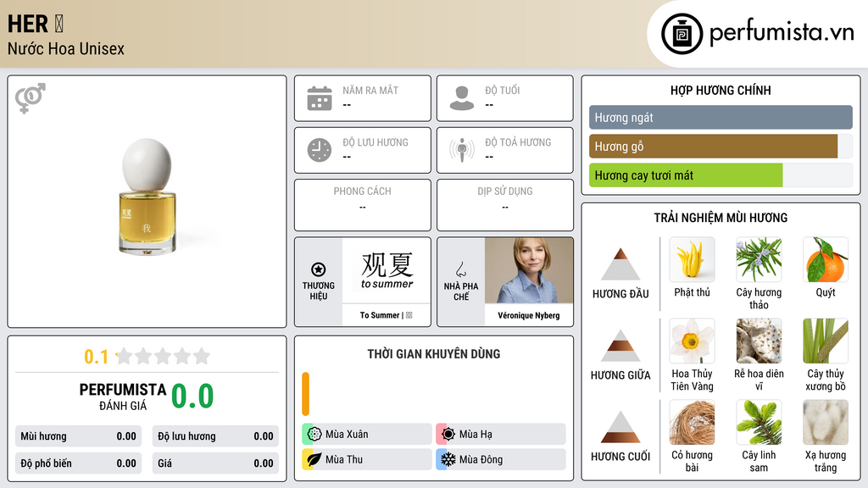The image size is (868, 488).
Task: Click the Mùa Xuân flower icon
Action: (314, 435)
